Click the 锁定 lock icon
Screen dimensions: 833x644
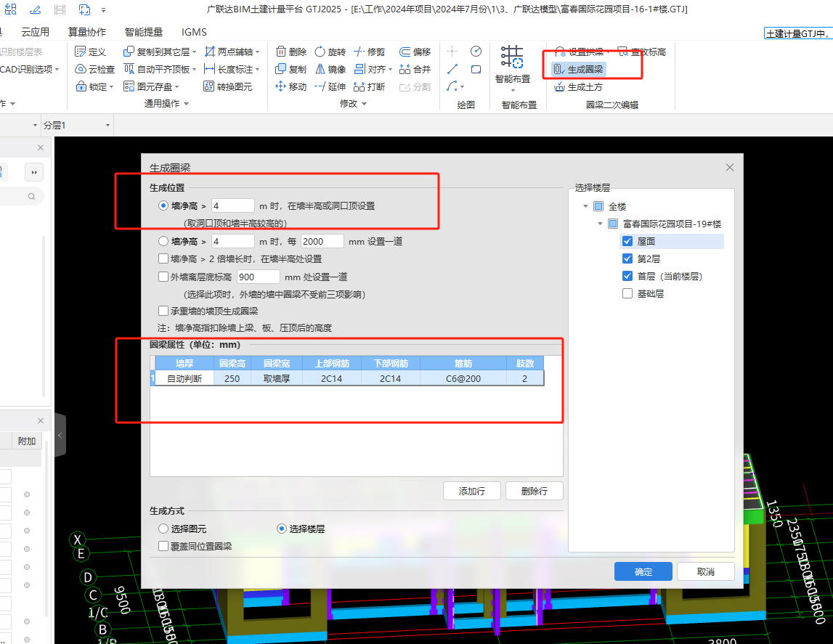pos(81,86)
